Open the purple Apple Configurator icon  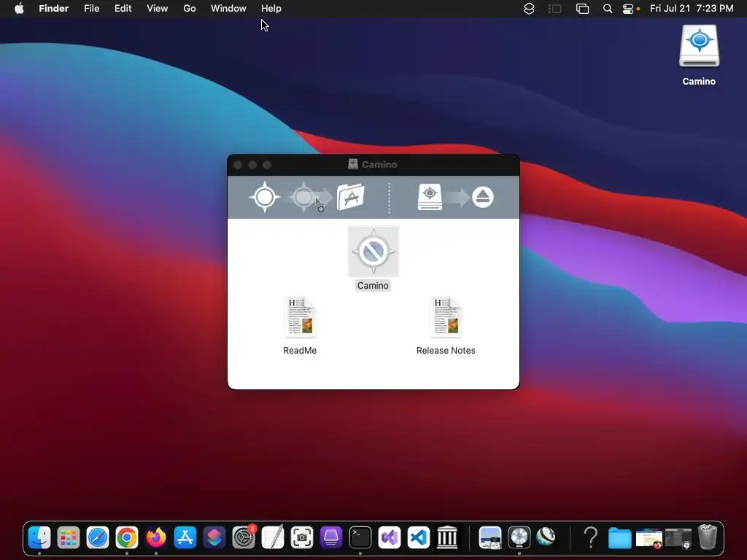pyautogui.click(x=331, y=537)
